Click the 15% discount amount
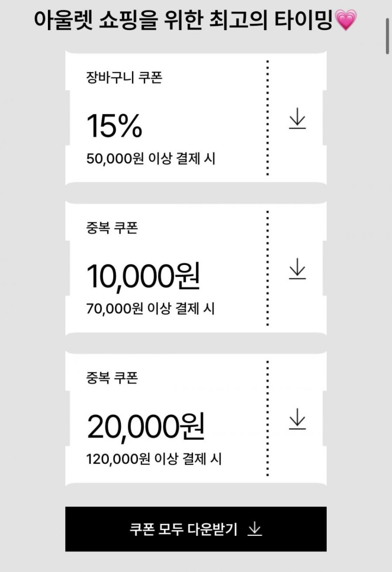 click(x=115, y=126)
